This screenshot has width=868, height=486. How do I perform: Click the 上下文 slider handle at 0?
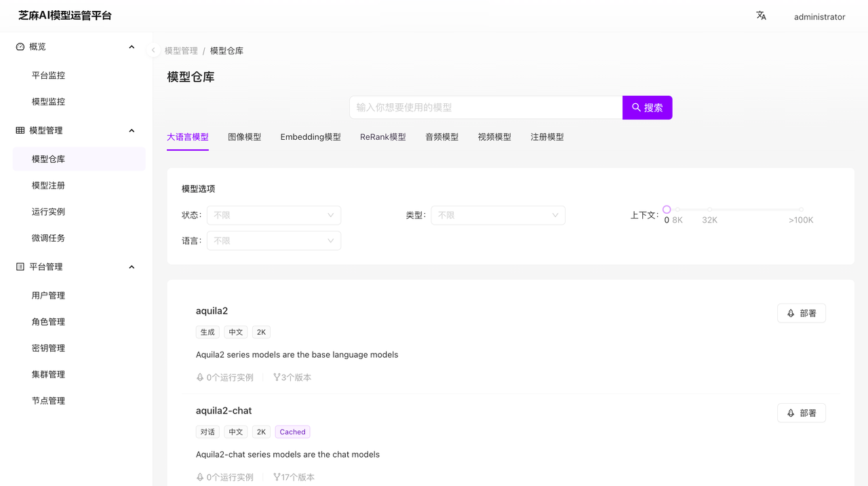click(667, 210)
